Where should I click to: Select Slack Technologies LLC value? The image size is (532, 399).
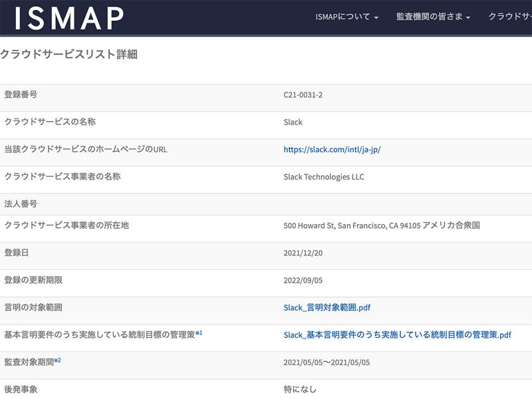click(x=324, y=177)
